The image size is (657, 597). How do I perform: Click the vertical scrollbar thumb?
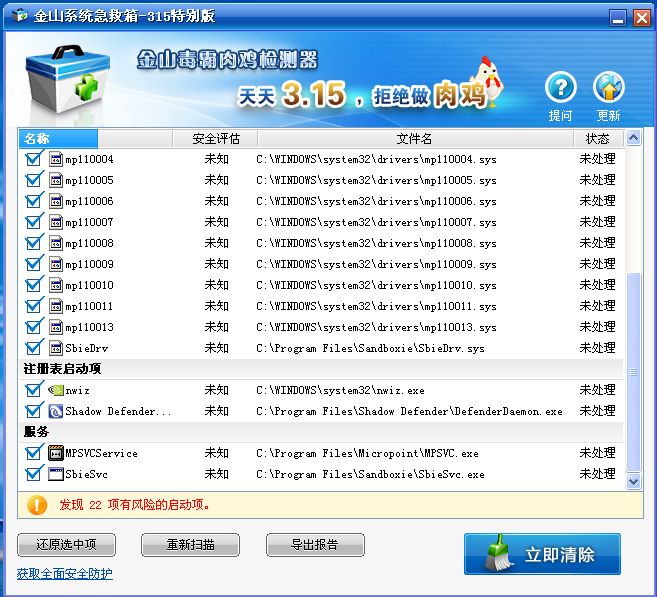[x=634, y=372]
